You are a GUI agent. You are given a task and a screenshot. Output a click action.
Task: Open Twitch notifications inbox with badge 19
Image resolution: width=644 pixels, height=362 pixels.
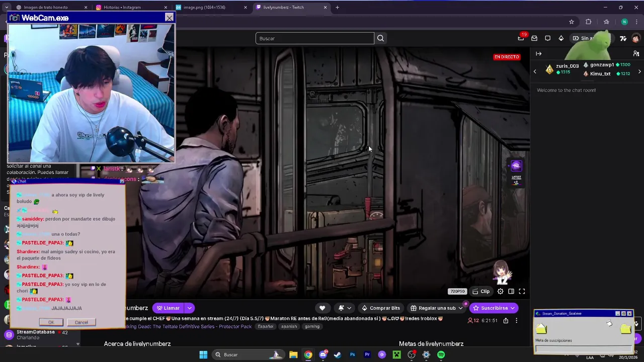[521, 38]
